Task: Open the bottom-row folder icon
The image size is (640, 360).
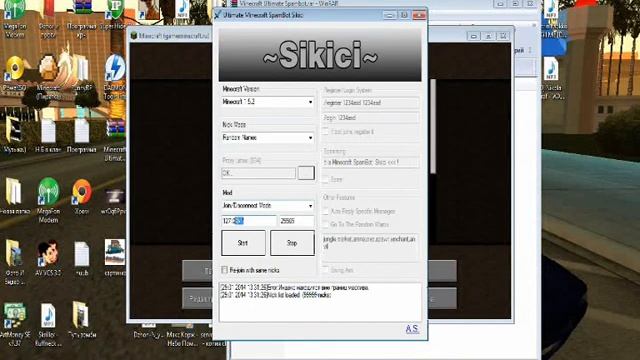Action: pyautogui.click(x=81, y=314)
